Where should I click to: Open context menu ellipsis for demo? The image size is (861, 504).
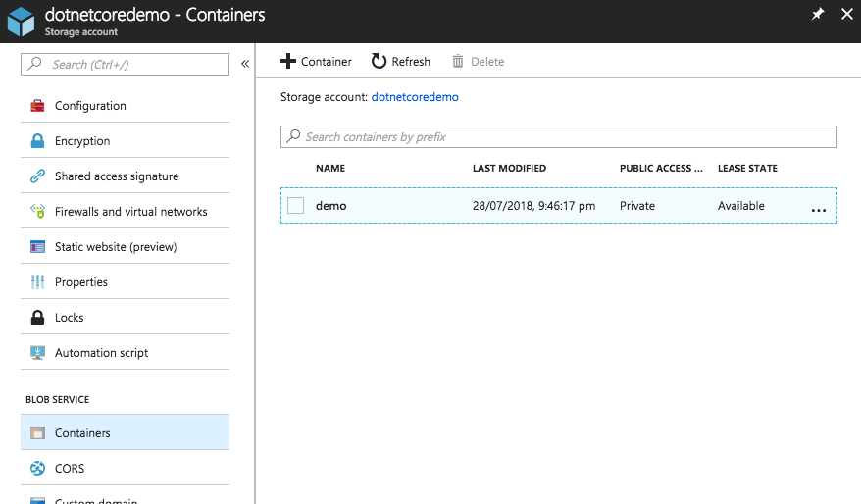(818, 210)
